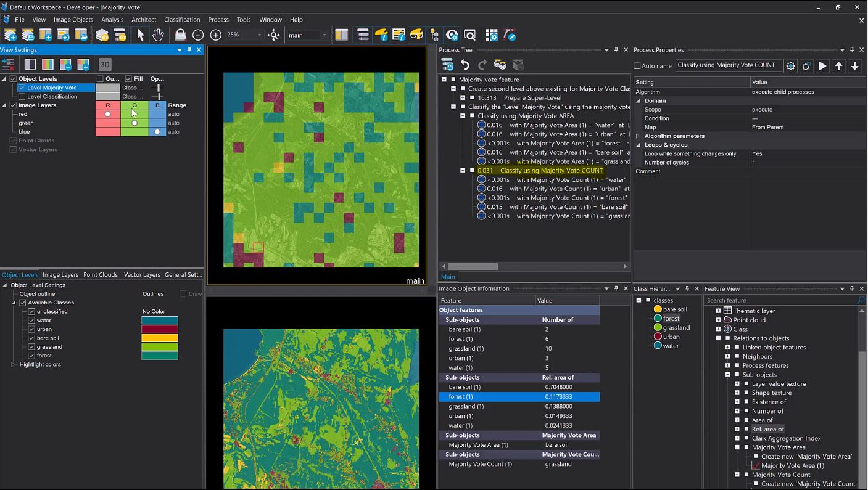Toggle the water class checkbox
The height and width of the screenshot is (490, 868).
tap(31, 321)
